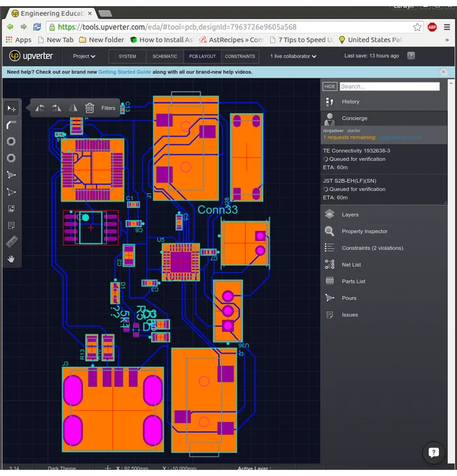Select the filled polygon pour tool
Image resolution: width=457 pixels, height=476 pixels.
click(x=11, y=175)
